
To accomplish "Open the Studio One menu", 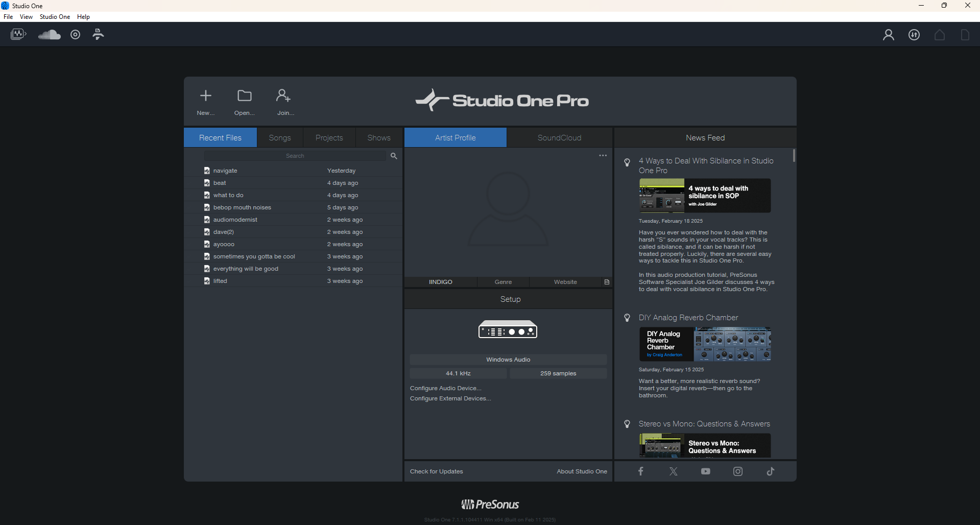I will (55, 17).
